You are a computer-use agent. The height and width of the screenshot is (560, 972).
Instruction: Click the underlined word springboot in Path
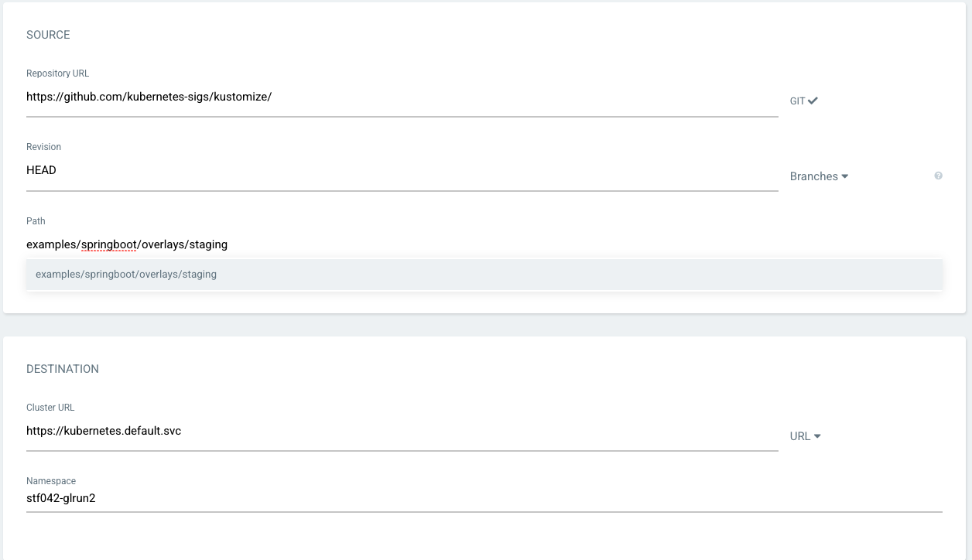point(109,244)
